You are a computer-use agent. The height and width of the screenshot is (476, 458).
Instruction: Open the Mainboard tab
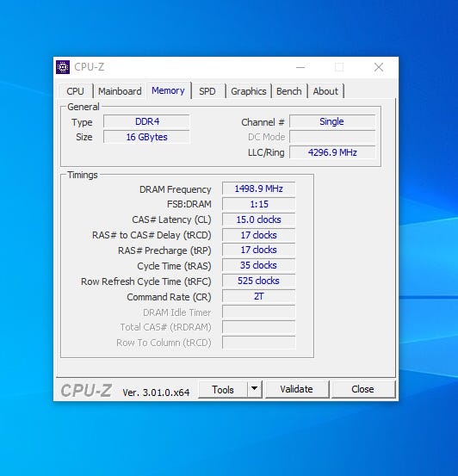tap(120, 91)
